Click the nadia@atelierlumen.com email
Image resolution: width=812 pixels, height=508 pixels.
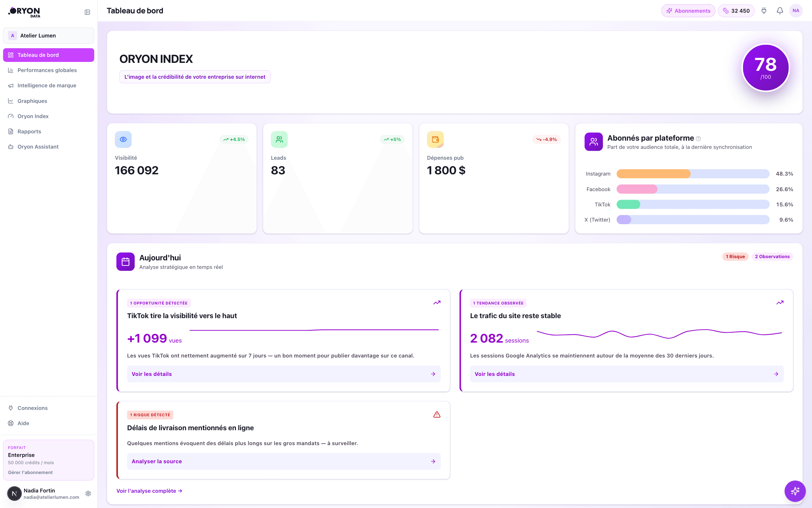[x=51, y=497]
